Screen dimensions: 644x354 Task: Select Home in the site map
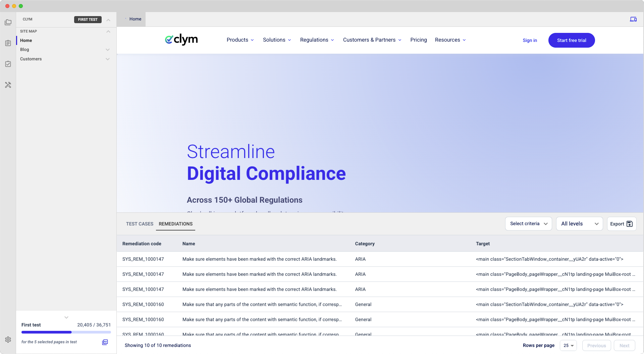pyautogui.click(x=26, y=40)
